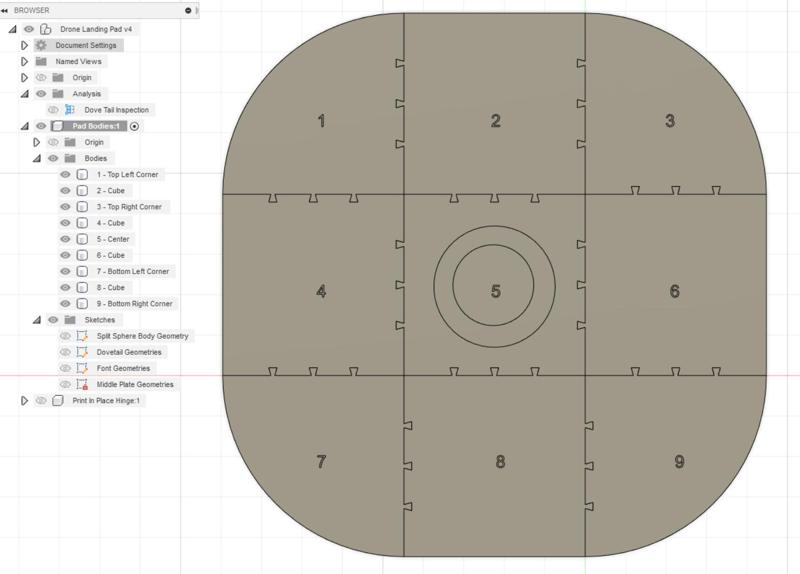Click the Document Settings gear icon

pyautogui.click(x=41, y=45)
